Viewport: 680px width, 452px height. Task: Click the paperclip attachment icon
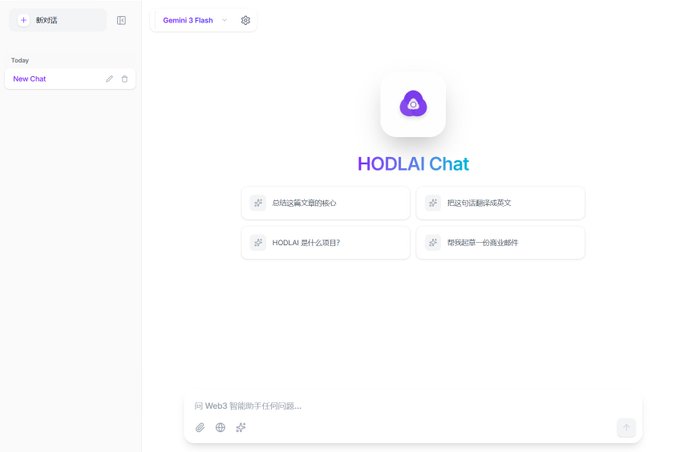coord(200,428)
